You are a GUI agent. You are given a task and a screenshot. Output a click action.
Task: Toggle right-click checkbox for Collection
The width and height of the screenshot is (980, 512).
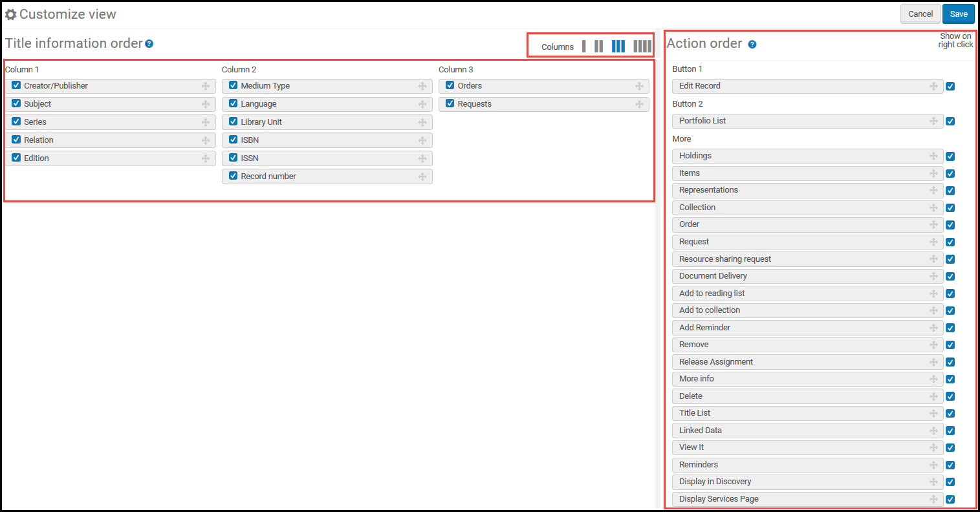[950, 208]
